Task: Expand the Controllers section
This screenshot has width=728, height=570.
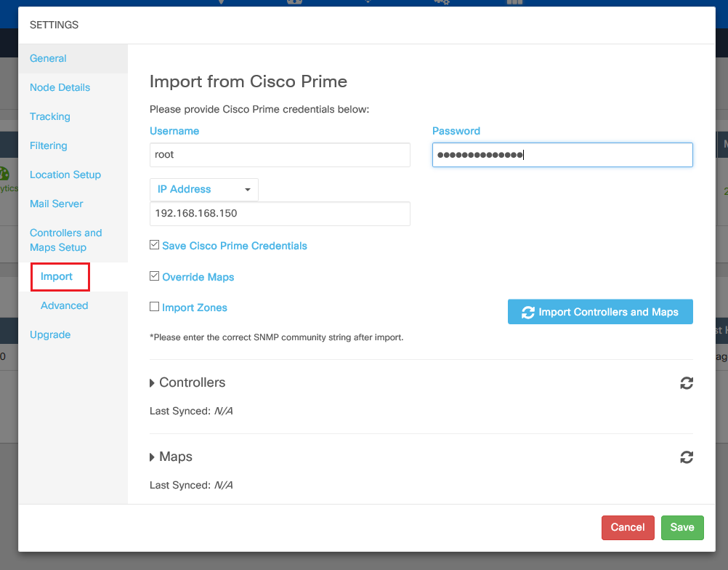Action: pyautogui.click(x=187, y=382)
